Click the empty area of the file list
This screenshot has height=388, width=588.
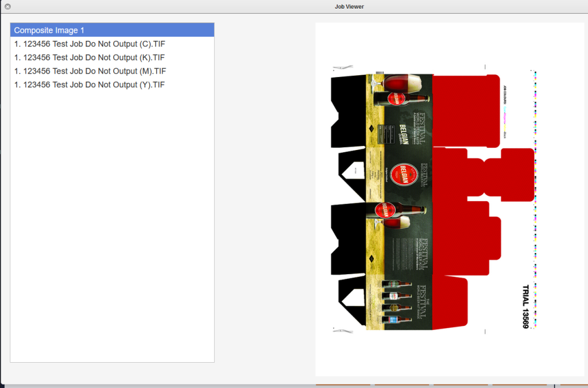click(113, 230)
